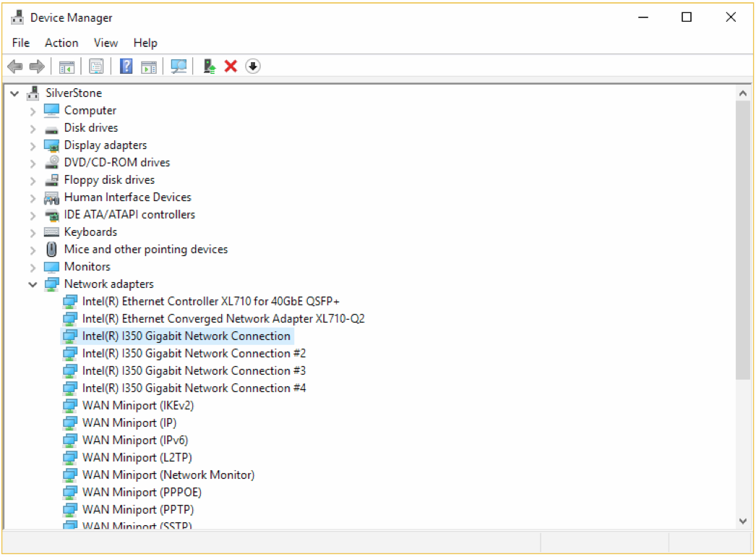Click the Floppy disk drives icon
The image size is (756, 557).
click(51, 180)
